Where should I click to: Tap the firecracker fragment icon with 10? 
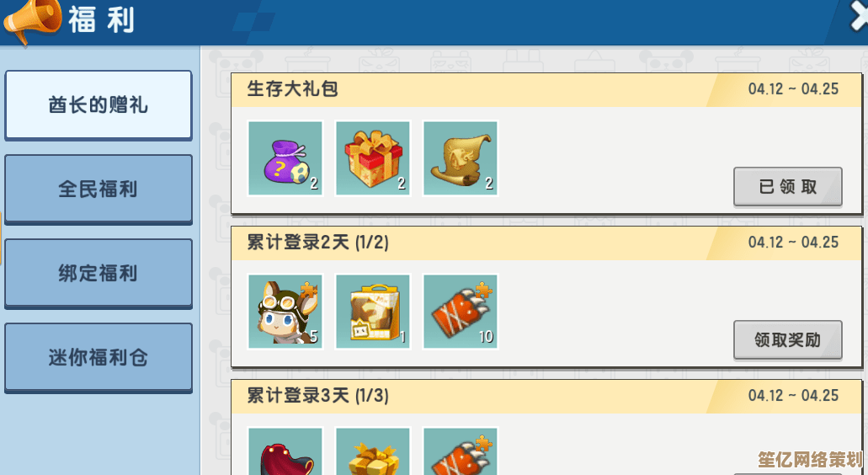pos(460,312)
